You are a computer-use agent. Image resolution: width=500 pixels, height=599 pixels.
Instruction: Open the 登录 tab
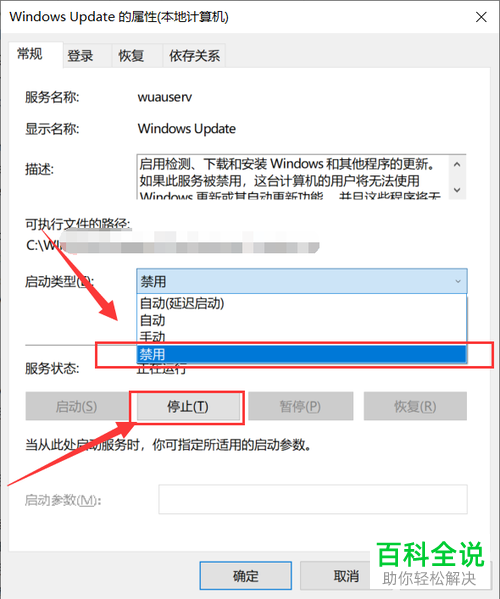pos(80,56)
